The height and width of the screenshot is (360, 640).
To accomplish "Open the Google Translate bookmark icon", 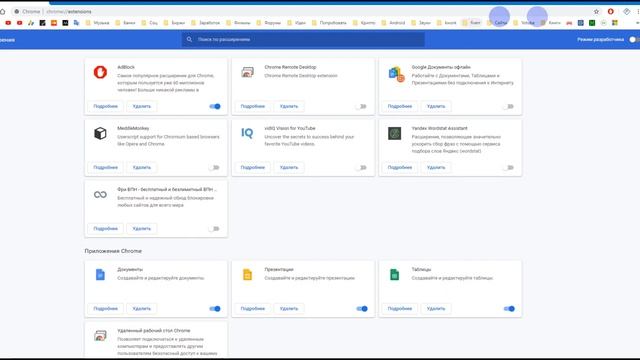I will click(x=76, y=23).
